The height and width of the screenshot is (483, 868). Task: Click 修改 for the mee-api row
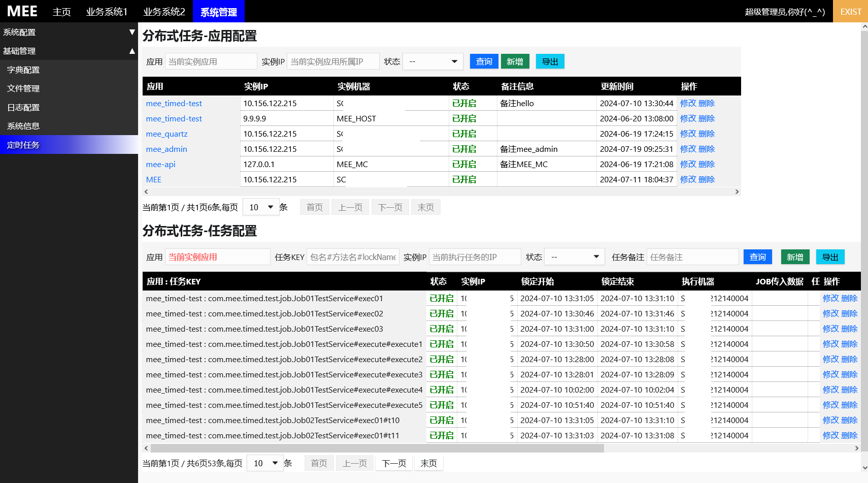[x=688, y=164]
